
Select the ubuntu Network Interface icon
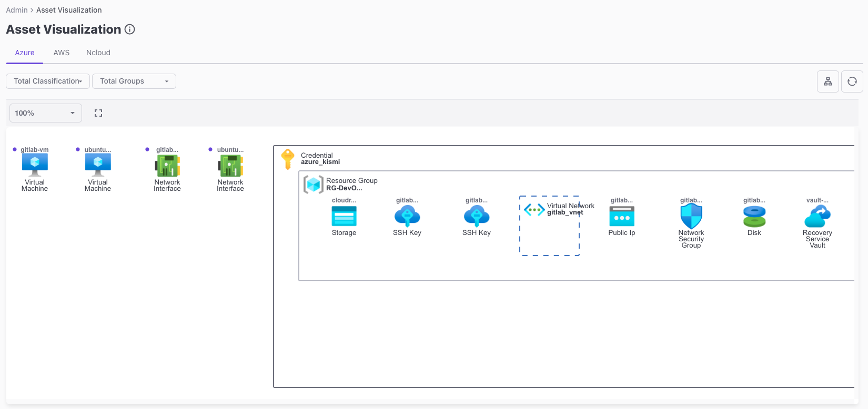coord(230,166)
